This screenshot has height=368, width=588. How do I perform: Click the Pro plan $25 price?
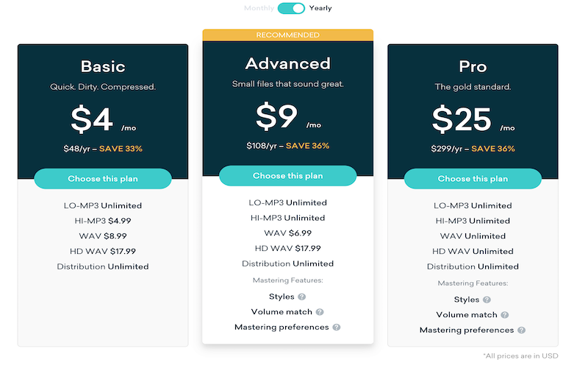(462, 119)
